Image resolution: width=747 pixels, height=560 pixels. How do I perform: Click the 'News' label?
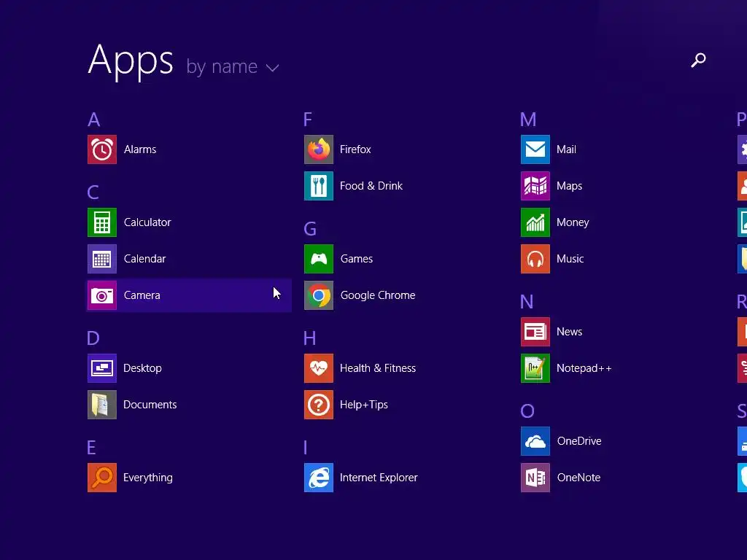pos(569,332)
